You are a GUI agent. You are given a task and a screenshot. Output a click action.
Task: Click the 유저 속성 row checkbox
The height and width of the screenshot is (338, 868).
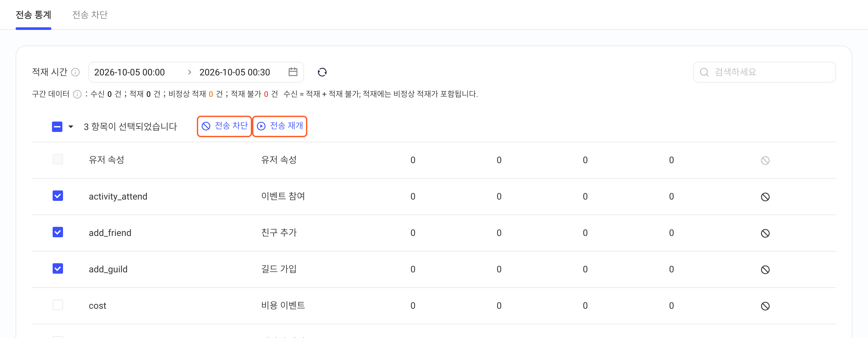coord(58,159)
